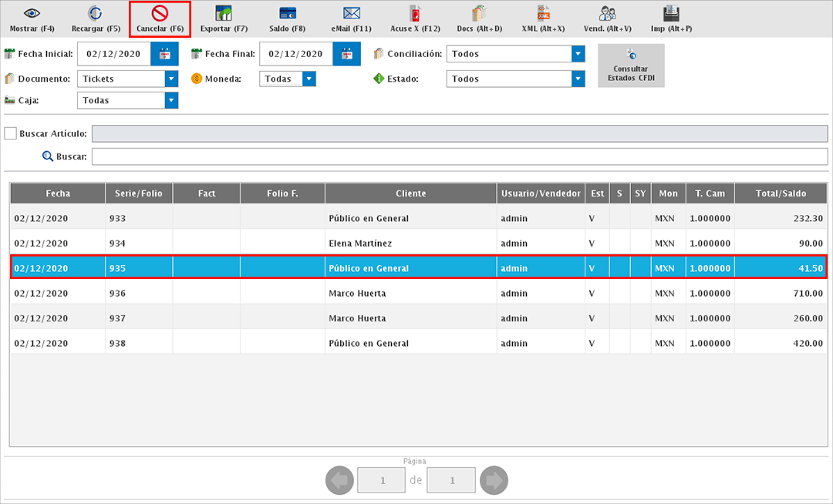Open the XML (Alt+X) tool
Viewport: 833px width, 504px height.
pyautogui.click(x=543, y=13)
